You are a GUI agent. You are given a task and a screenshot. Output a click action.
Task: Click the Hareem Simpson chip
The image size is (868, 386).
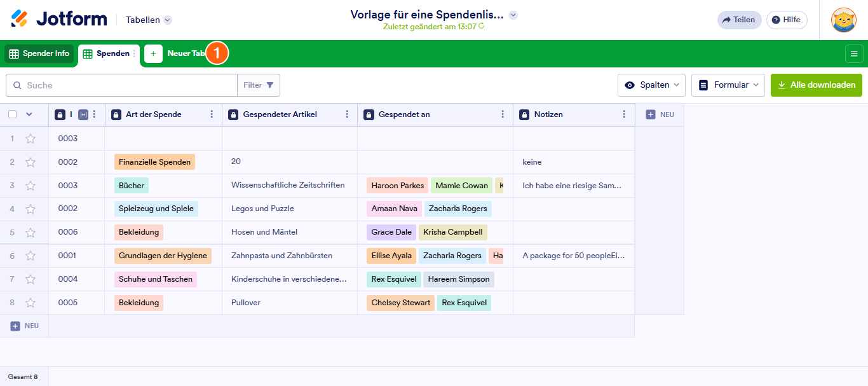pyautogui.click(x=459, y=279)
